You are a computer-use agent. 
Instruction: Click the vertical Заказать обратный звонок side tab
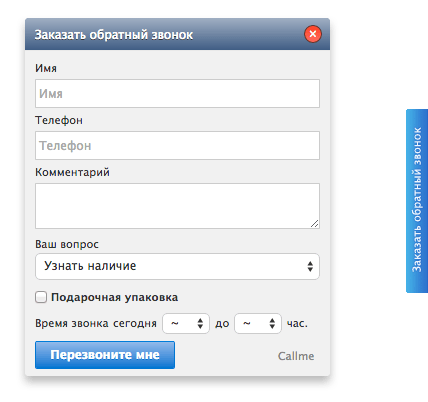417,201
